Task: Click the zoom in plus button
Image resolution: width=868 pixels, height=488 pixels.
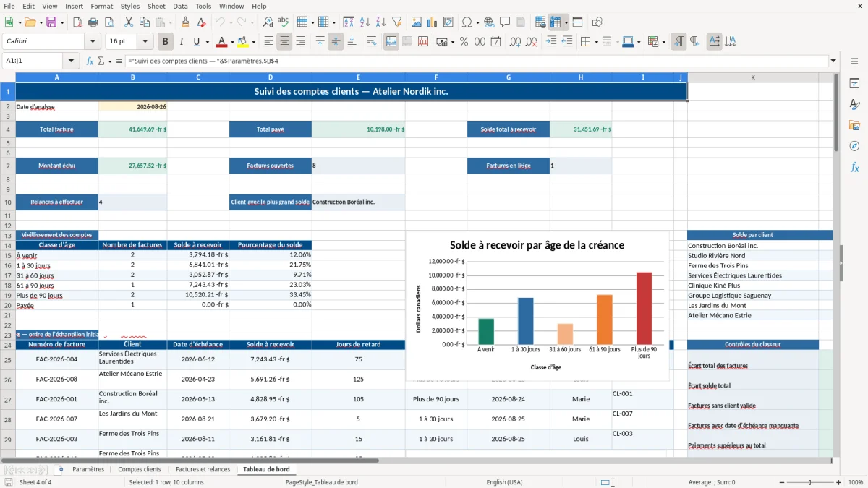Action: (x=838, y=482)
